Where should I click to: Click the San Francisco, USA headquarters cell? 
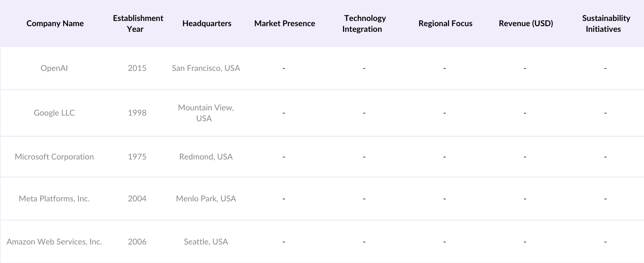[206, 68]
